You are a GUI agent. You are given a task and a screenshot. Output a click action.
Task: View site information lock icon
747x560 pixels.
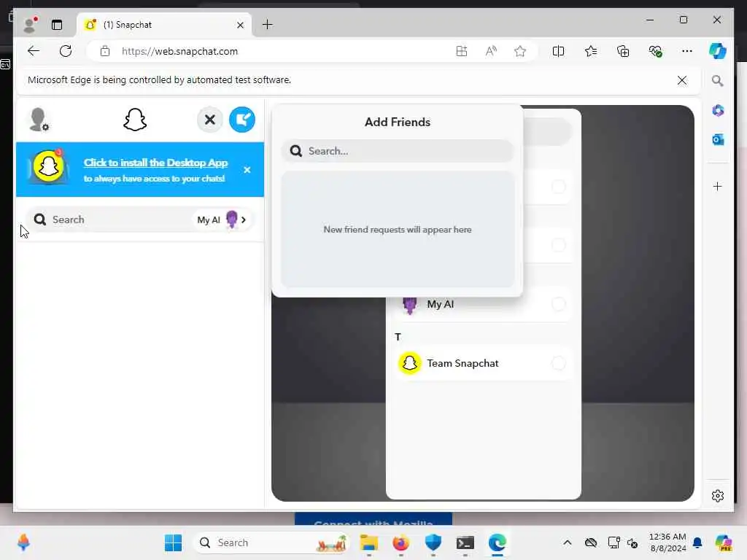coord(105,51)
